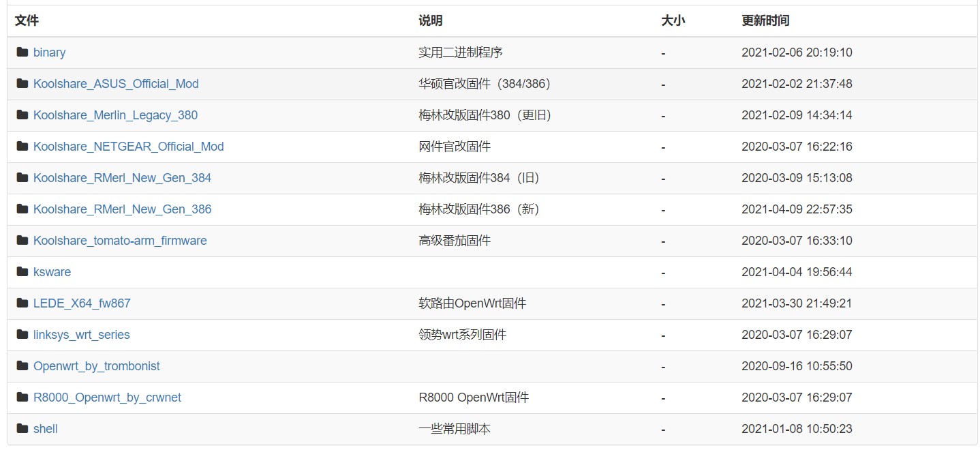Click the 文件 column header
Image resolution: width=980 pixels, height=450 pixels.
(x=27, y=20)
